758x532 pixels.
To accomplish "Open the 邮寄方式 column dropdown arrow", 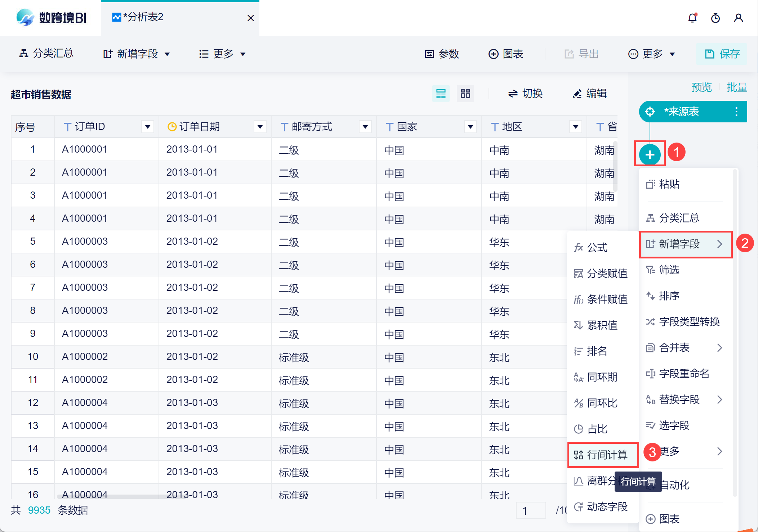I will click(x=365, y=127).
